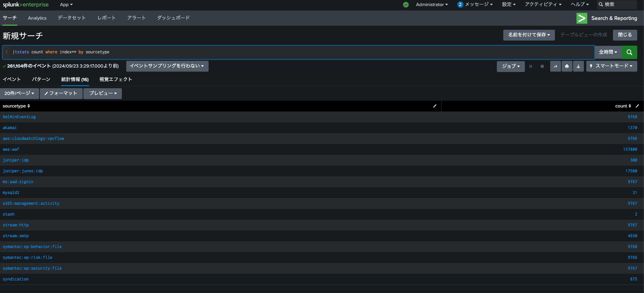Open the Administrator dropdown
The image size is (644, 293).
432,5
